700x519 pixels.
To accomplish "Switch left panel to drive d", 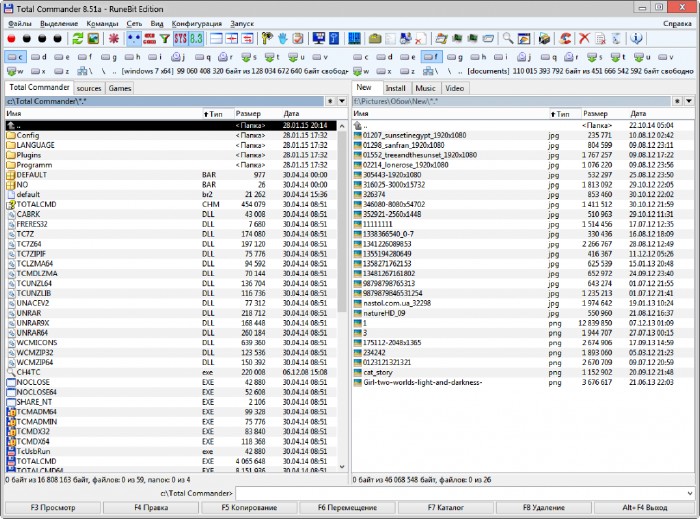I will coord(37,57).
